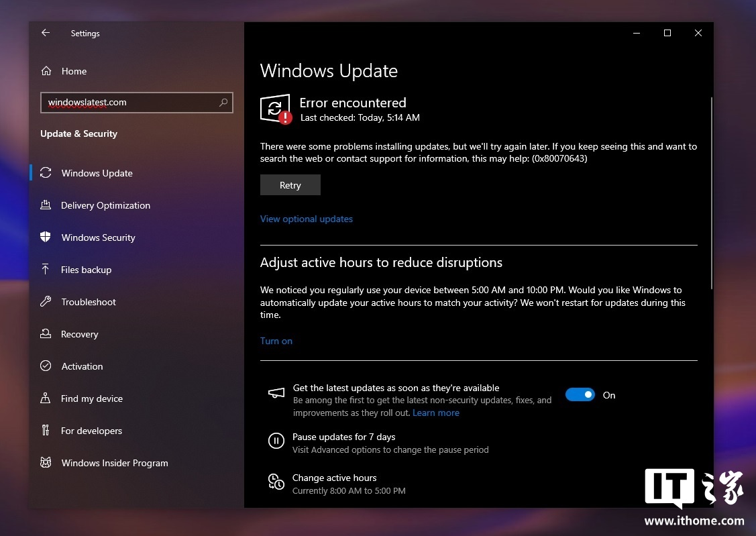The height and width of the screenshot is (536, 756).
Task: Click the search magnifier icon
Action: 223,103
